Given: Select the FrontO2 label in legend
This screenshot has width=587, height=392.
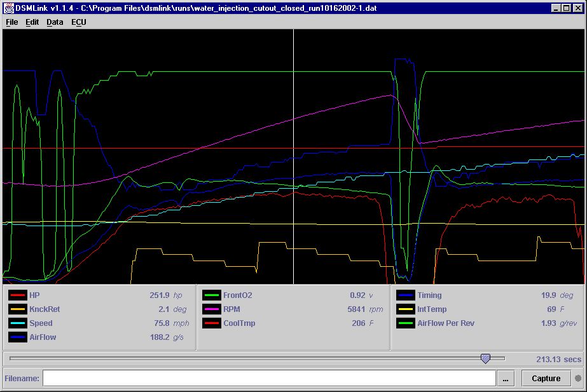Looking at the screenshot, I should (238, 295).
